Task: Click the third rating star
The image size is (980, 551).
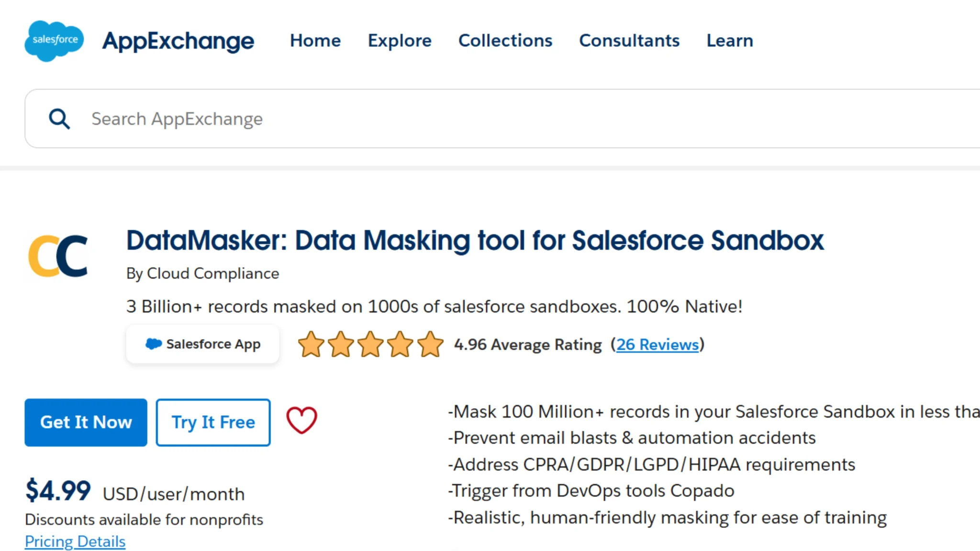Action: pyautogui.click(x=371, y=344)
